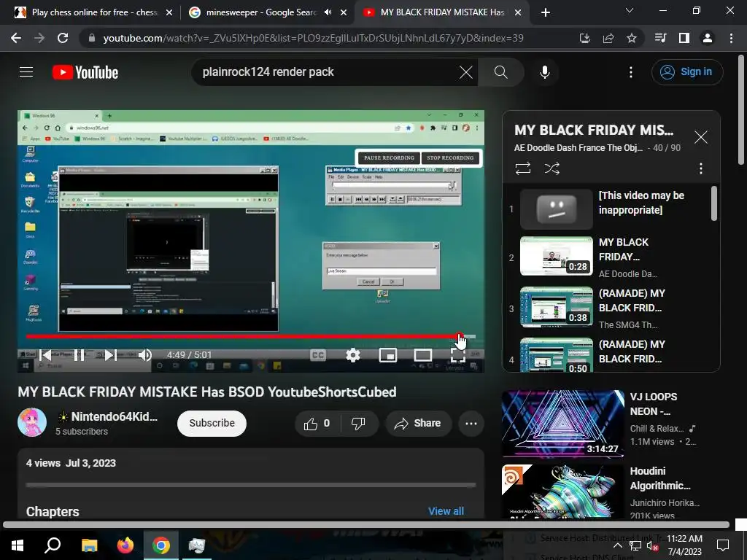This screenshot has width=747, height=560.
Task: Open Chrome media controls icon
Action: (660, 38)
